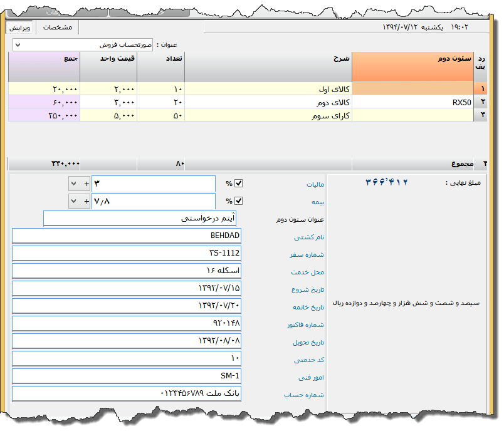This screenshot has width=504, height=436.
Task: Toggle the percent checkbox for بیمه
Action: coord(238,201)
